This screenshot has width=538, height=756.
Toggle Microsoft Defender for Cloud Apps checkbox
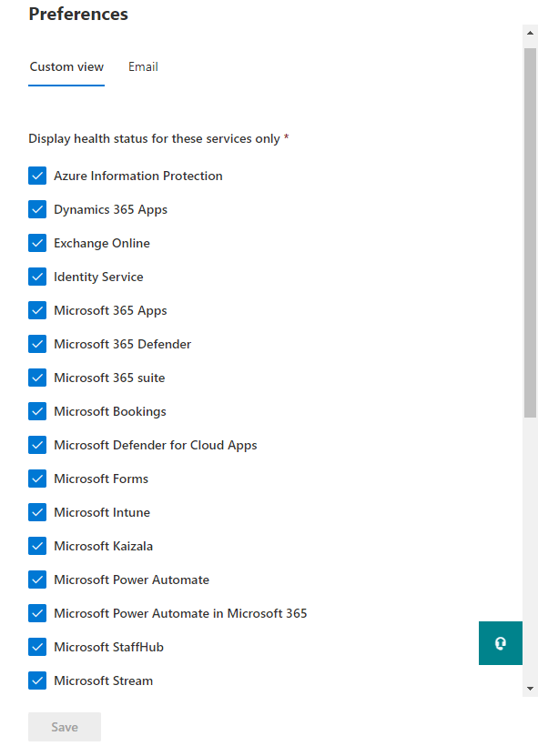coord(37,445)
